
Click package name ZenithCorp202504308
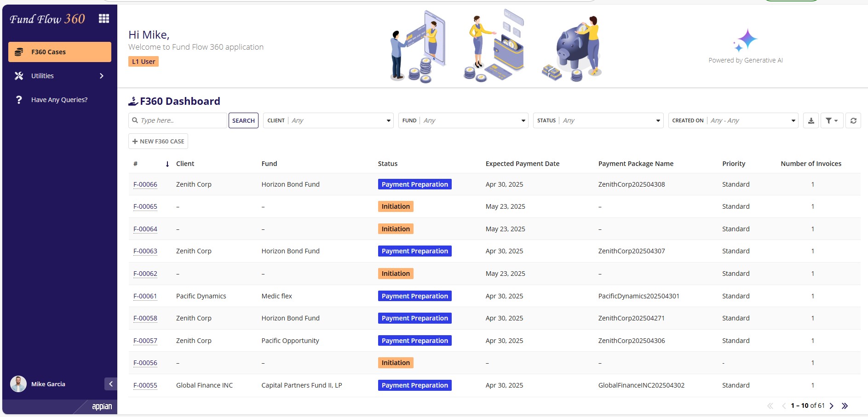[x=632, y=184]
